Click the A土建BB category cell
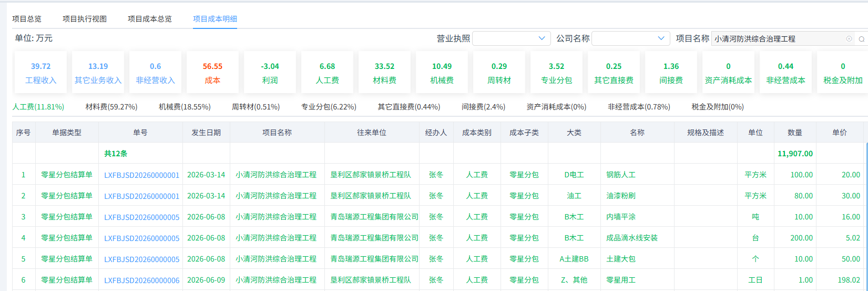The image size is (868, 291). [x=574, y=259]
